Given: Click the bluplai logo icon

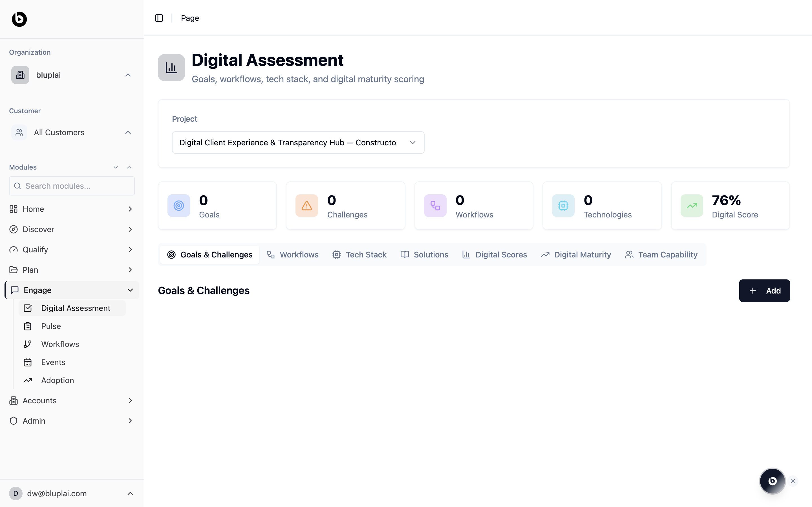Looking at the screenshot, I should [19, 19].
